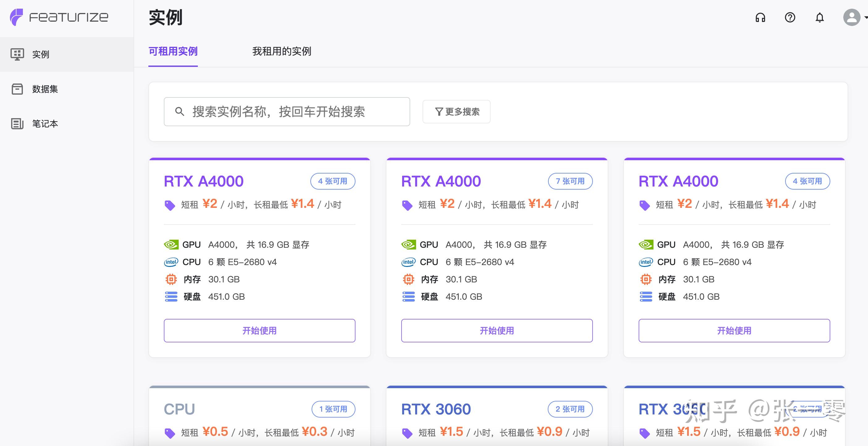Open 更多搜索 filter options
The image size is (868, 446).
click(x=456, y=112)
